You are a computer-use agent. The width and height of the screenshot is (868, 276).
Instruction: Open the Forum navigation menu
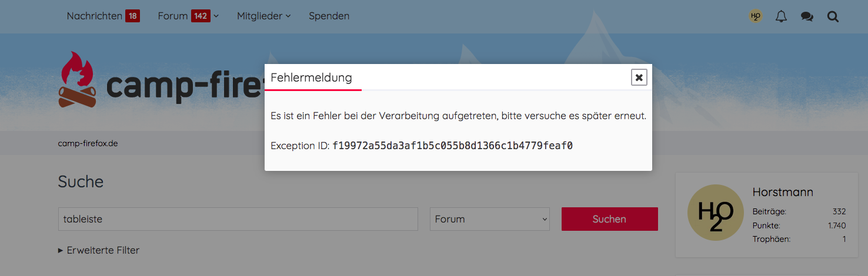point(173,16)
